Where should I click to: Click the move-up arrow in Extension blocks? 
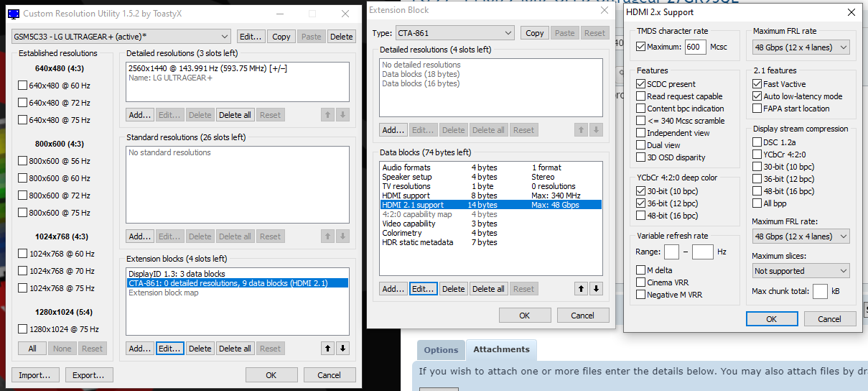(x=328, y=349)
